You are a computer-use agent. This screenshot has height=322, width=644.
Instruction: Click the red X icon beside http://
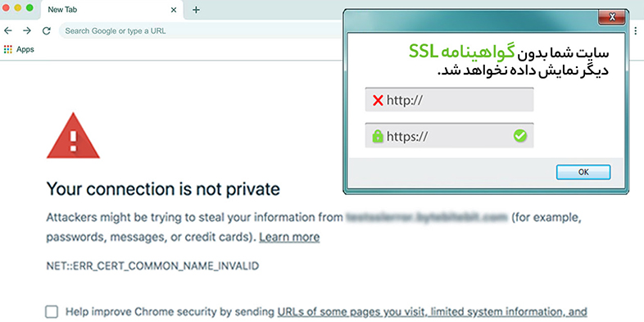pos(378,100)
